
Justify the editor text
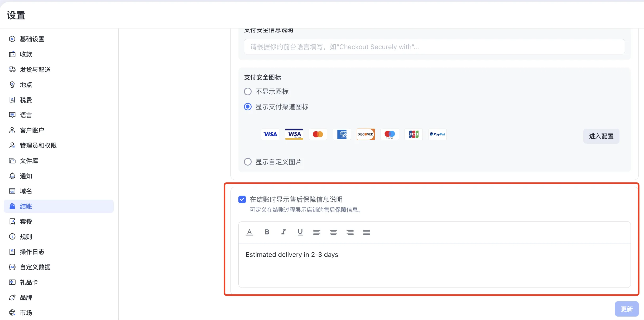pos(367,232)
